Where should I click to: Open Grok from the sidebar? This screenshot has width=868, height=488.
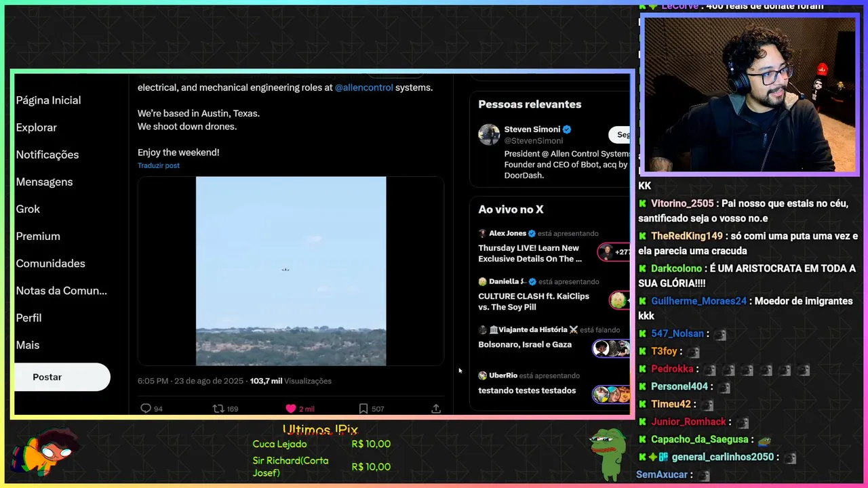pos(28,209)
